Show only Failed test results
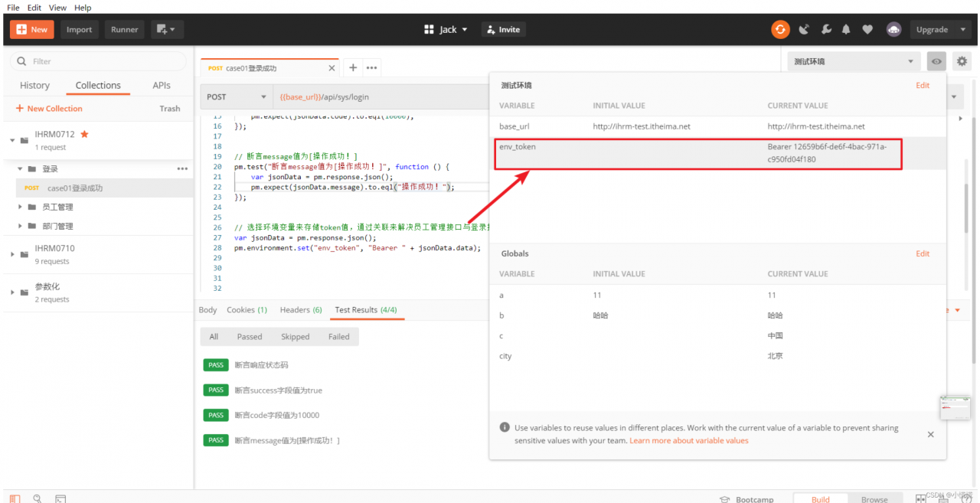Image resolution: width=980 pixels, height=503 pixels. pos(339,337)
